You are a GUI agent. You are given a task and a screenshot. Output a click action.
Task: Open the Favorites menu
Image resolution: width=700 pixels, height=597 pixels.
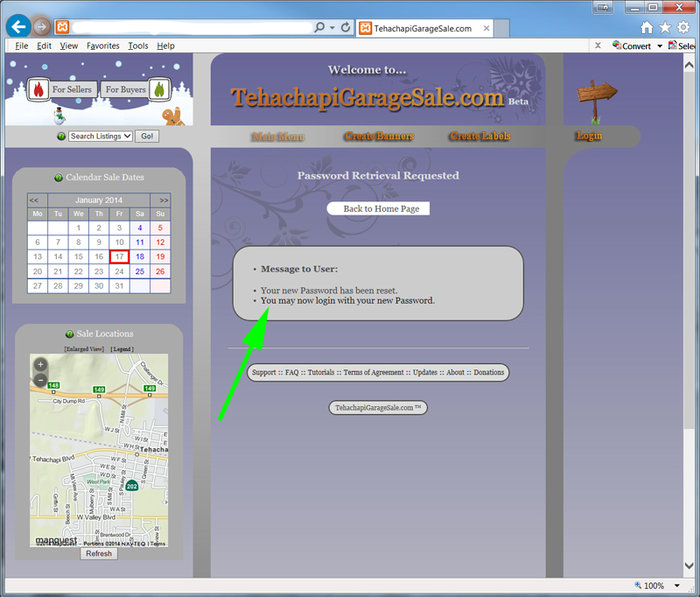(102, 46)
